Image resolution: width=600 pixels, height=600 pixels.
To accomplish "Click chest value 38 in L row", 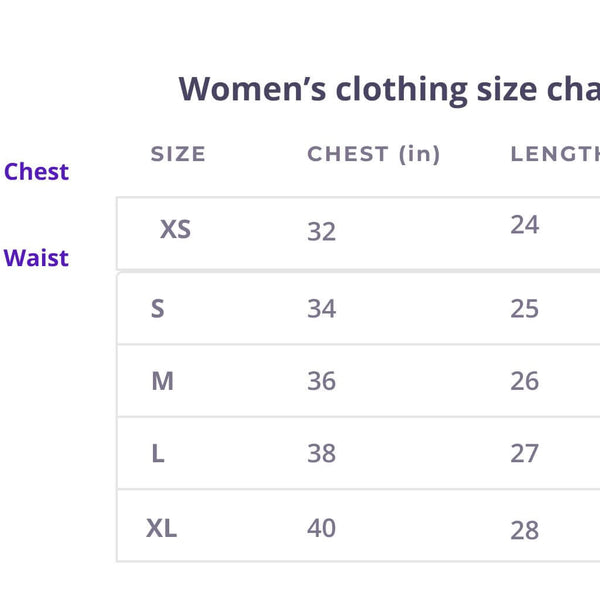I will click(x=321, y=454).
